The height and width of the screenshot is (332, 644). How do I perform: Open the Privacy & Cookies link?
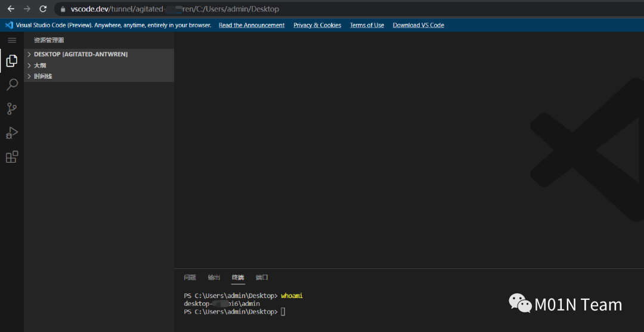pos(317,25)
